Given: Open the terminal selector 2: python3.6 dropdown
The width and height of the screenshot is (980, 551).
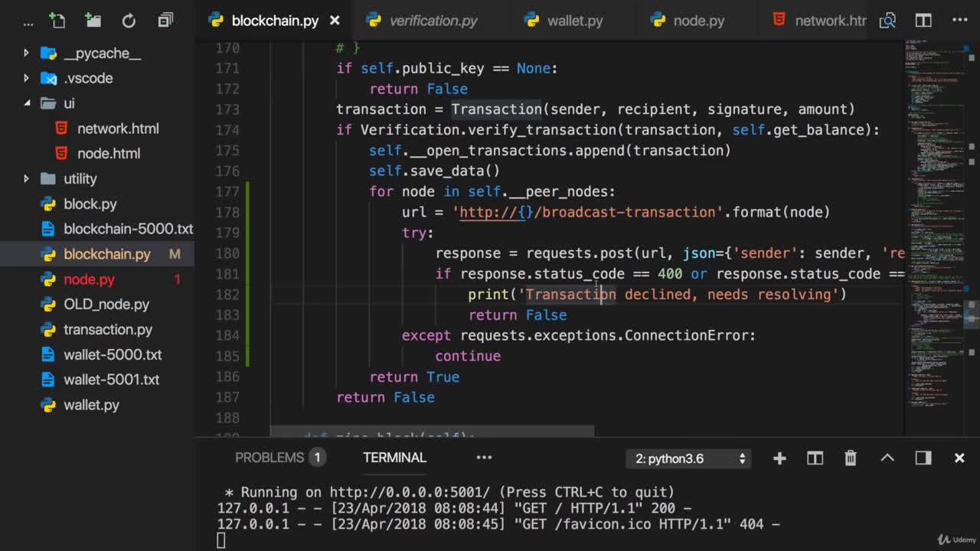Looking at the screenshot, I should point(689,458).
